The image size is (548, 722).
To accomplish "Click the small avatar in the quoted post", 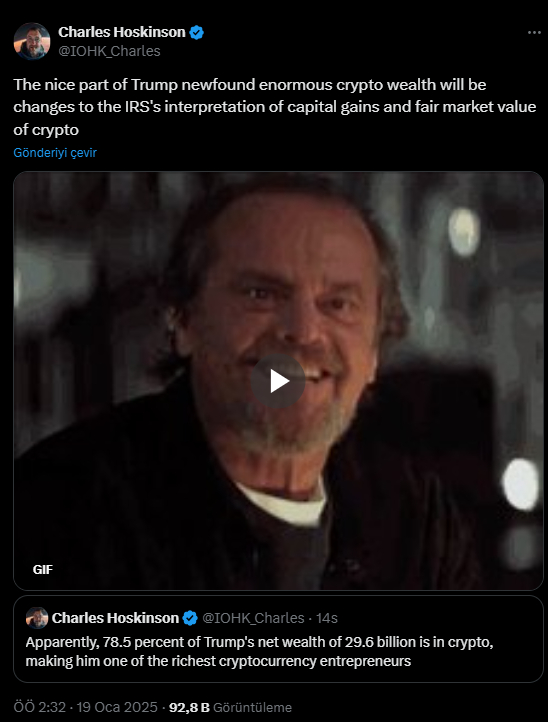I will pyautogui.click(x=37, y=618).
